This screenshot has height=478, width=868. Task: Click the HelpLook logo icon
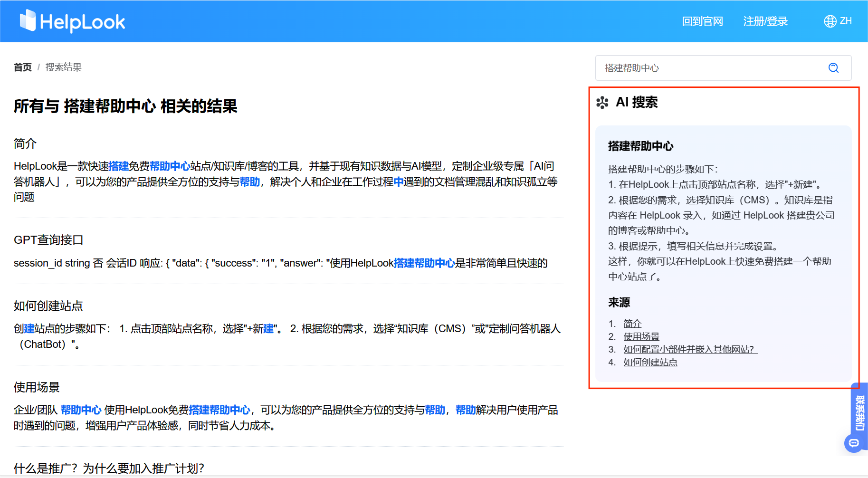pos(27,21)
